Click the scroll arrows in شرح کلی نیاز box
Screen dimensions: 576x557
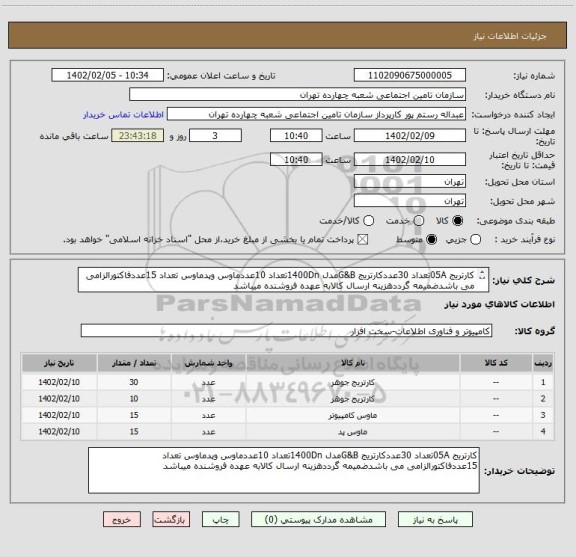click(x=482, y=275)
